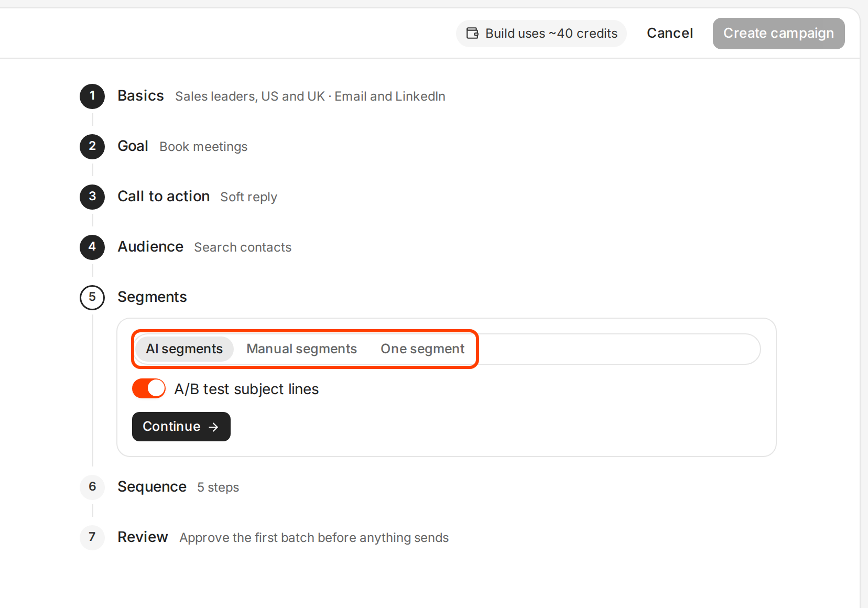
Task: Expand the Goal step heading
Action: (x=133, y=146)
